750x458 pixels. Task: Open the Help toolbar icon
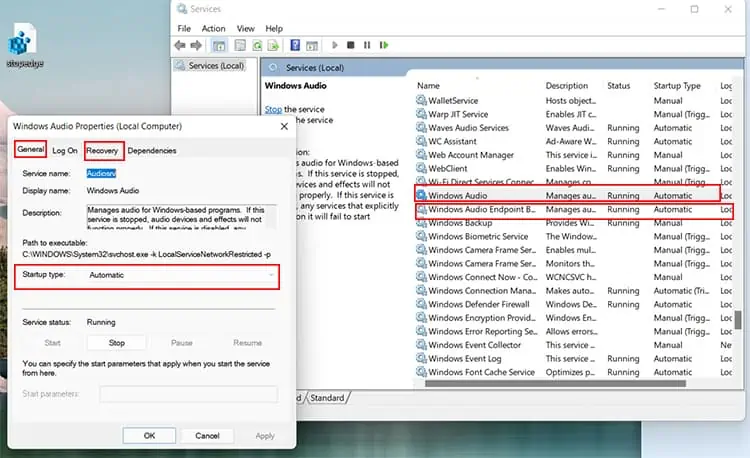pyautogui.click(x=295, y=45)
